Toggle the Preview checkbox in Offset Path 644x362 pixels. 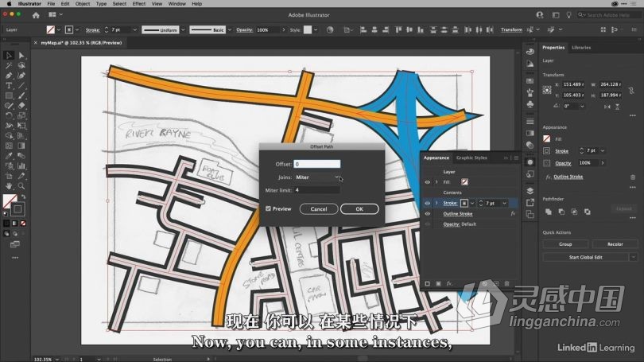click(268, 208)
